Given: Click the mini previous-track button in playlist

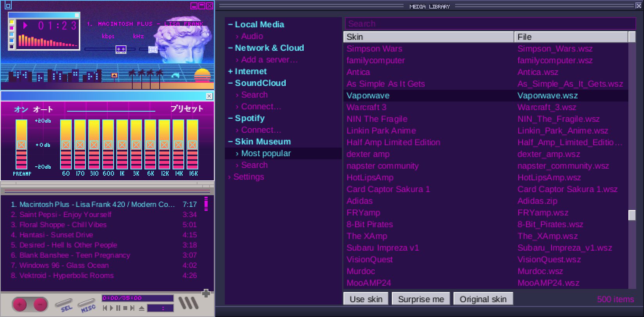Looking at the screenshot, I should (105, 308).
